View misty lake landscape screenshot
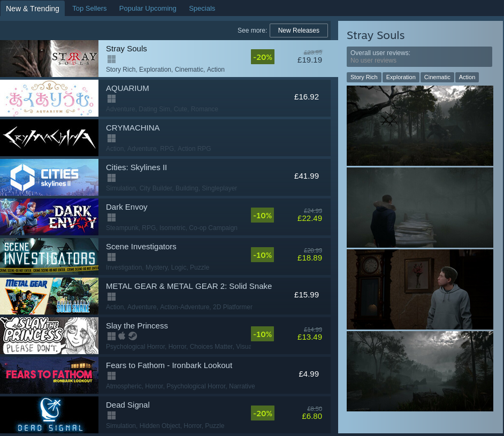 click(x=420, y=371)
